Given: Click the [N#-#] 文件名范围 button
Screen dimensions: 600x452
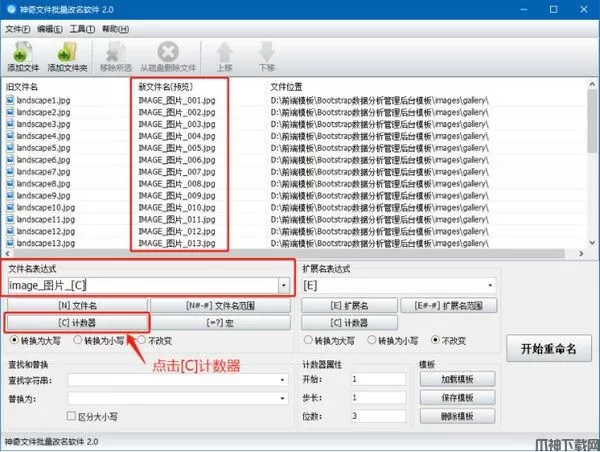Looking at the screenshot, I should point(220,305).
